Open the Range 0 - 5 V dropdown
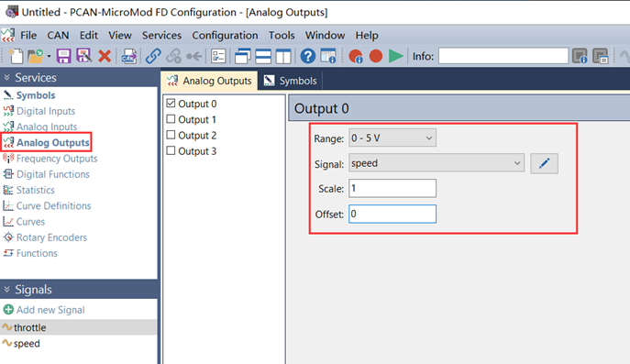The height and width of the screenshot is (364, 630). coord(392,138)
